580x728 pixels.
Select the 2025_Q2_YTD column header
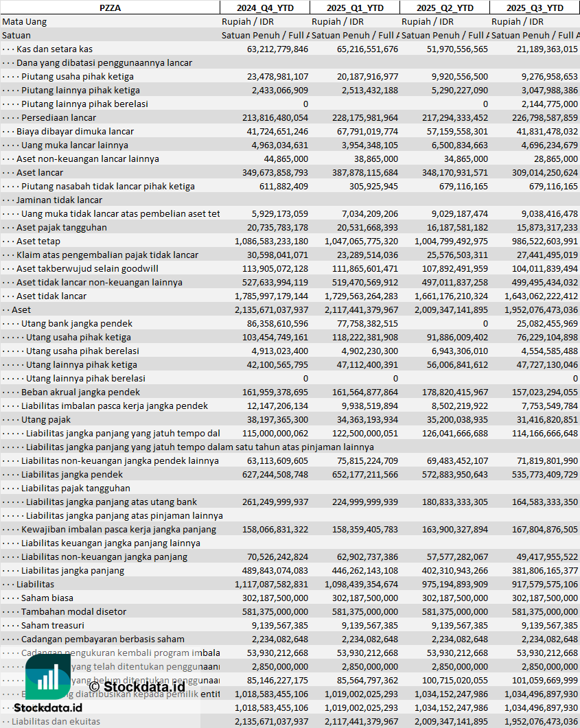pyautogui.click(x=445, y=8)
